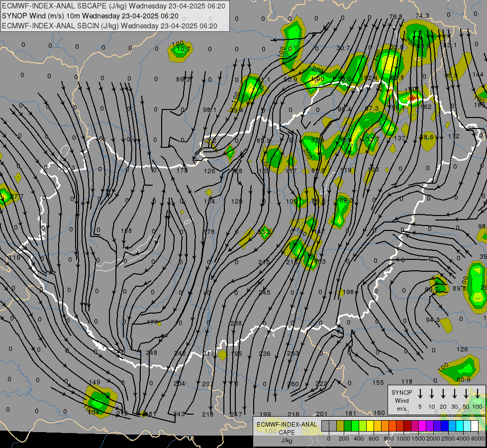Click the map value 263

coord(292,353)
